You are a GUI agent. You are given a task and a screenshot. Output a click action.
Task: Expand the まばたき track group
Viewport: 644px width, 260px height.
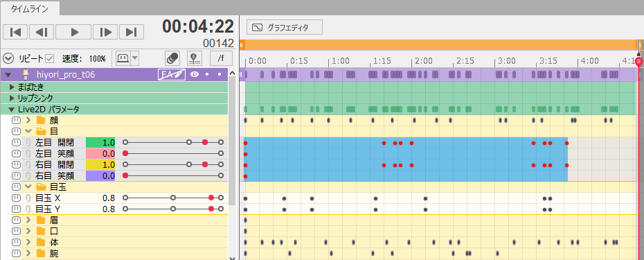pos(12,87)
